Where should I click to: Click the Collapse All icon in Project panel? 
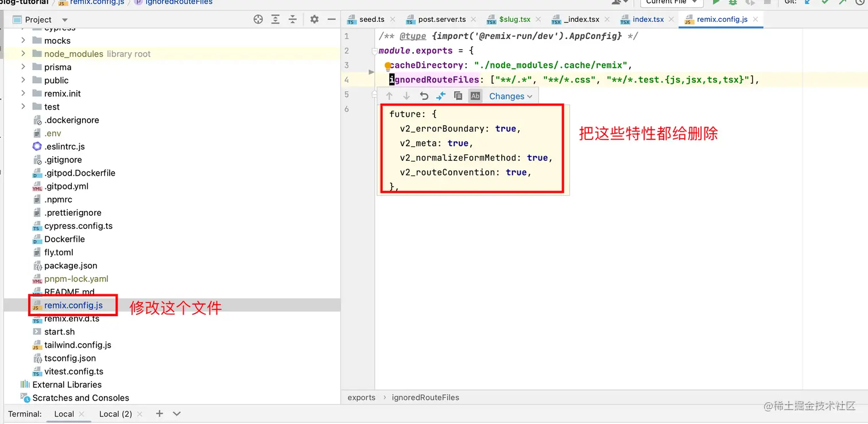pyautogui.click(x=293, y=20)
